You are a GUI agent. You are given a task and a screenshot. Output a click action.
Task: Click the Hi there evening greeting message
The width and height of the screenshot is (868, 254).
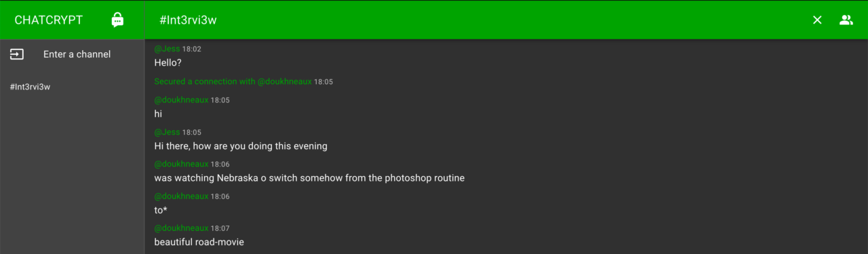point(241,146)
